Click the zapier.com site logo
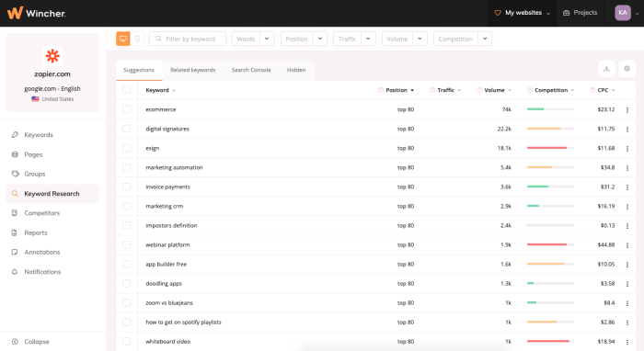This screenshot has height=351, width=644. point(52,56)
